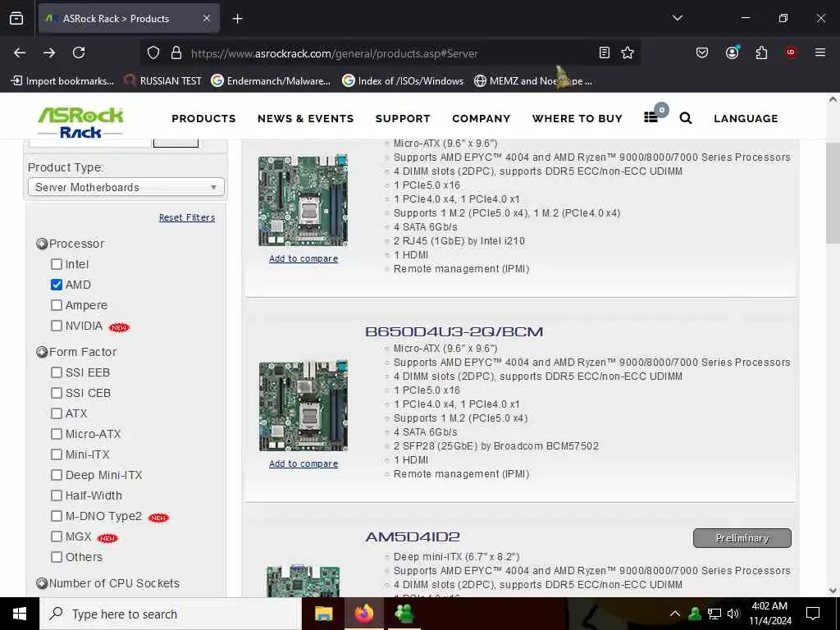Screen dimensions: 840x630
Task: Open the COMPANY menu
Action: pos(481,118)
